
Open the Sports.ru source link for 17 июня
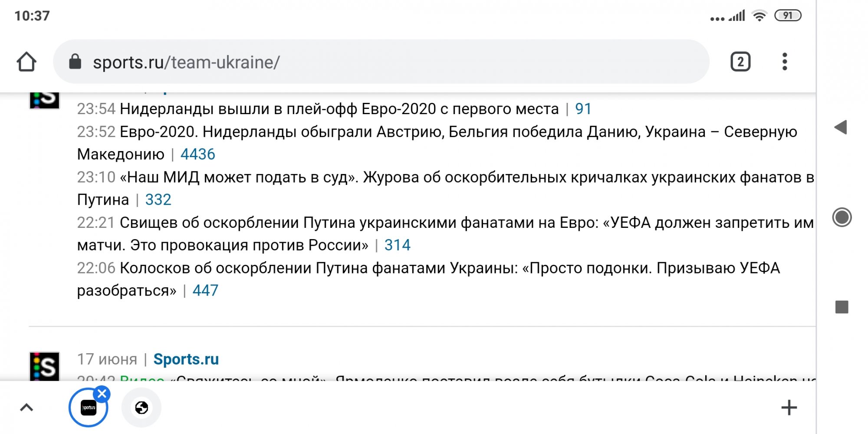[x=186, y=359]
